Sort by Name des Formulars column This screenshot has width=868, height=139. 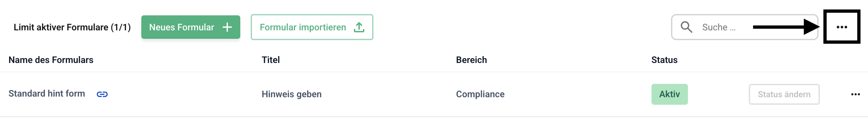(51, 60)
